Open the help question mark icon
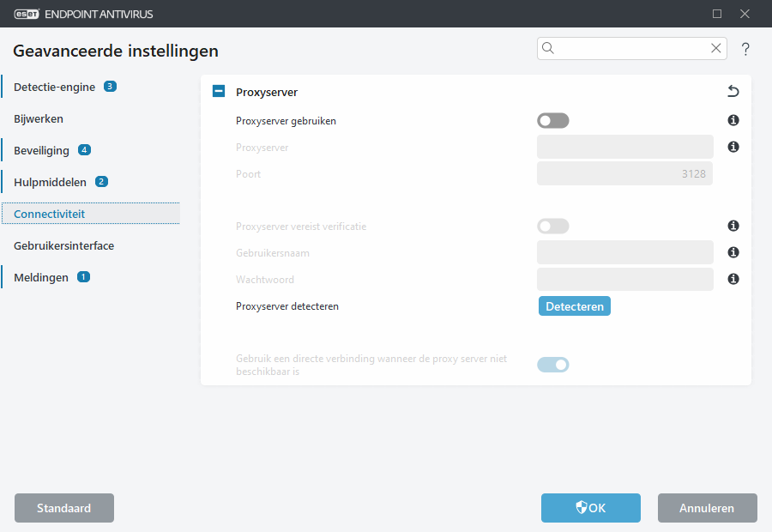Screen dimensions: 772x532 (745, 49)
